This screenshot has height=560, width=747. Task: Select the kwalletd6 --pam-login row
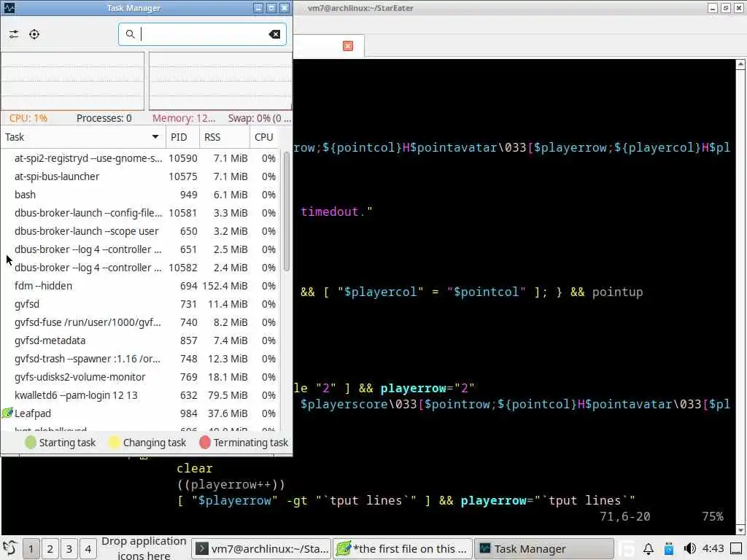click(141, 396)
